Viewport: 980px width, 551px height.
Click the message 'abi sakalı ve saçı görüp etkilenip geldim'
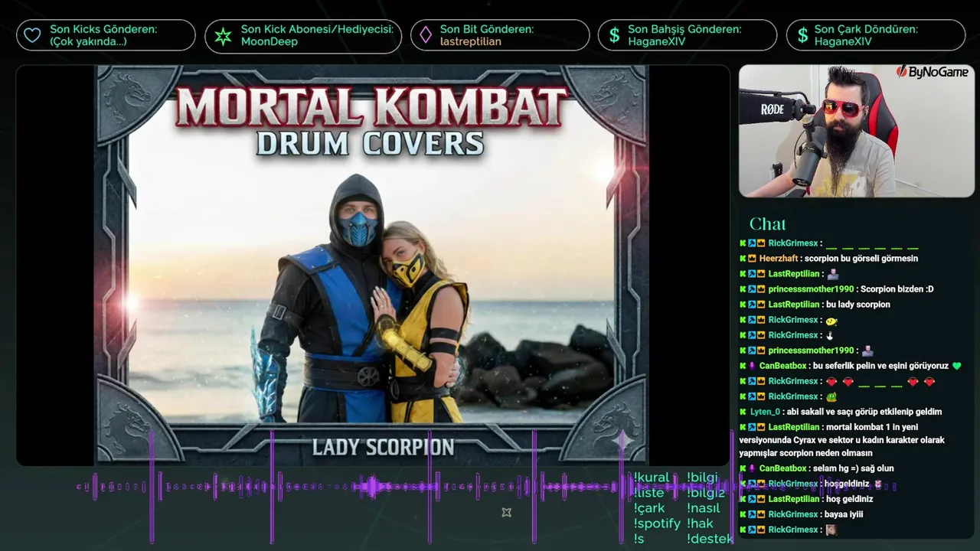pos(864,412)
